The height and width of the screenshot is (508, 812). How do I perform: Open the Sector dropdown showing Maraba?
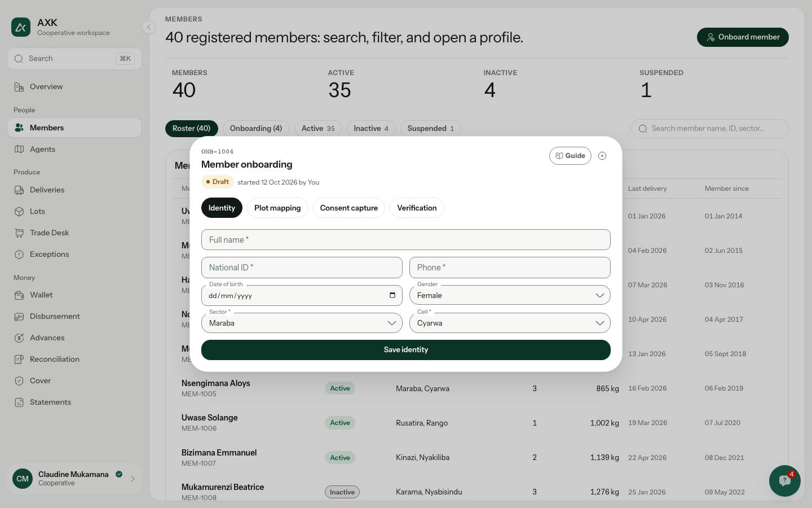pos(302,323)
